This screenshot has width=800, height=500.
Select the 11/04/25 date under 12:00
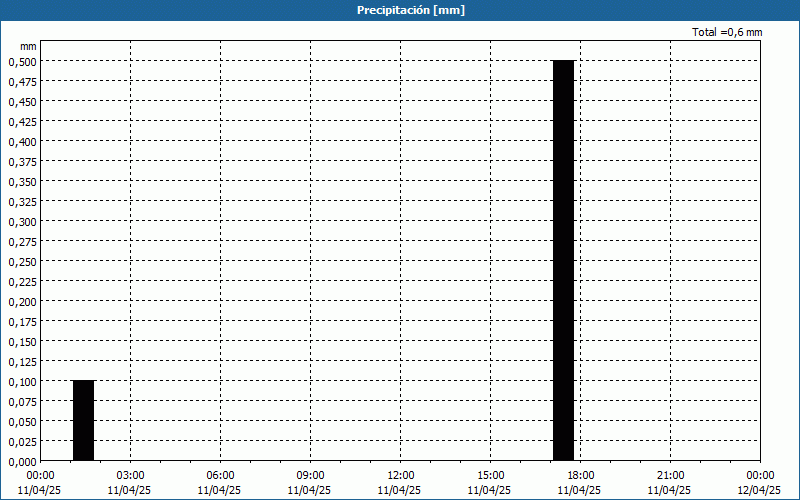(x=399, y=490)
